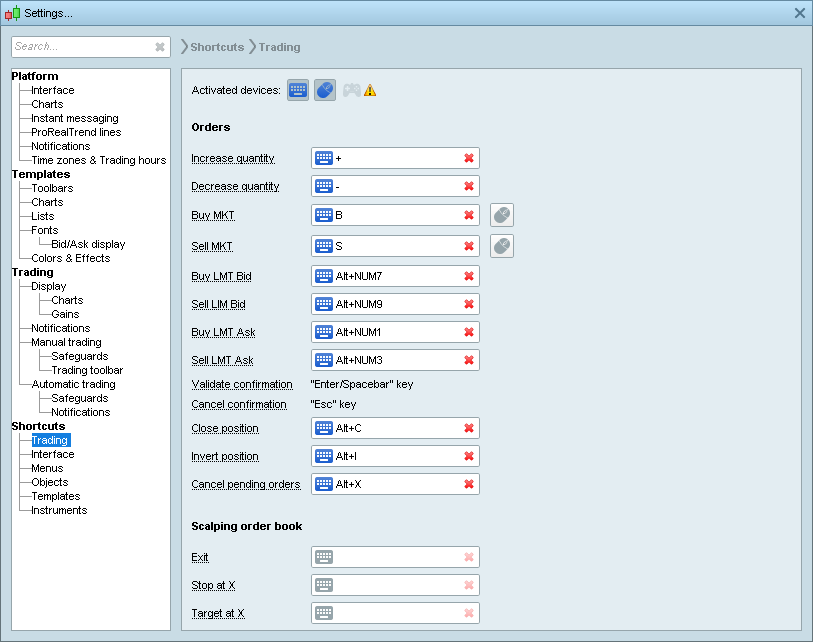Delete the Close position Alt+C shortcut
Screen dimensions: 813x642
[x=468, y=428]
